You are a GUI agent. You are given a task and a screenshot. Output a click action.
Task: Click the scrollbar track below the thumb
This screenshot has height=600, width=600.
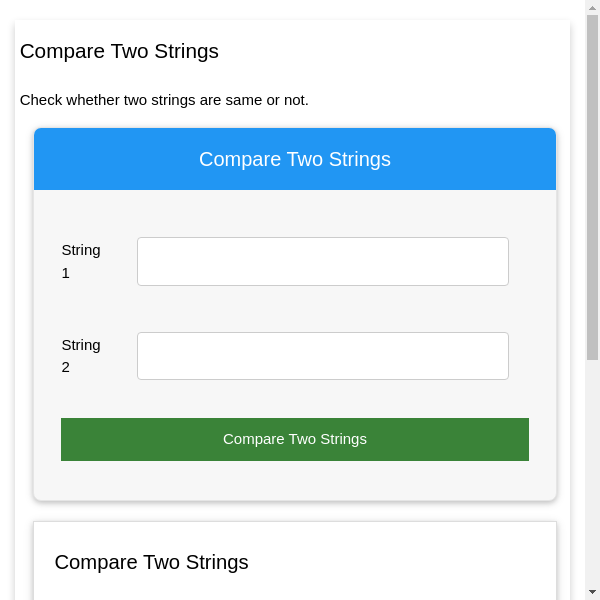(x=592, y=470)
